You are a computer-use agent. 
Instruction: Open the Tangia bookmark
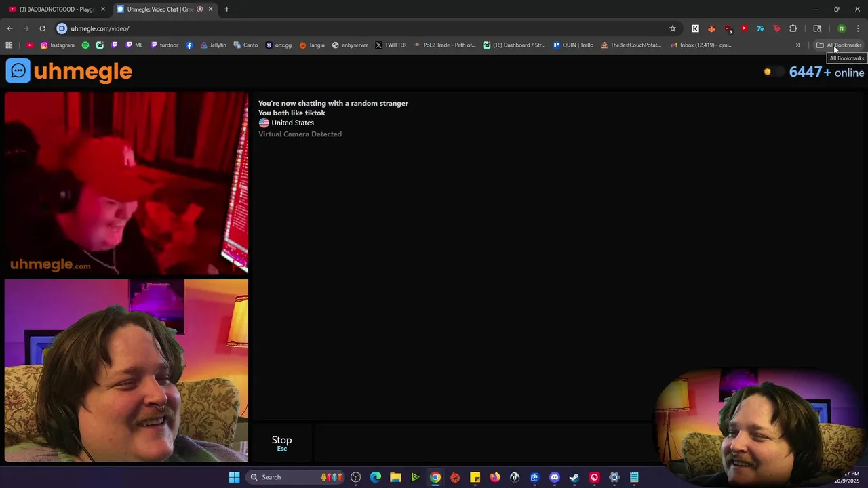(312, 45)
